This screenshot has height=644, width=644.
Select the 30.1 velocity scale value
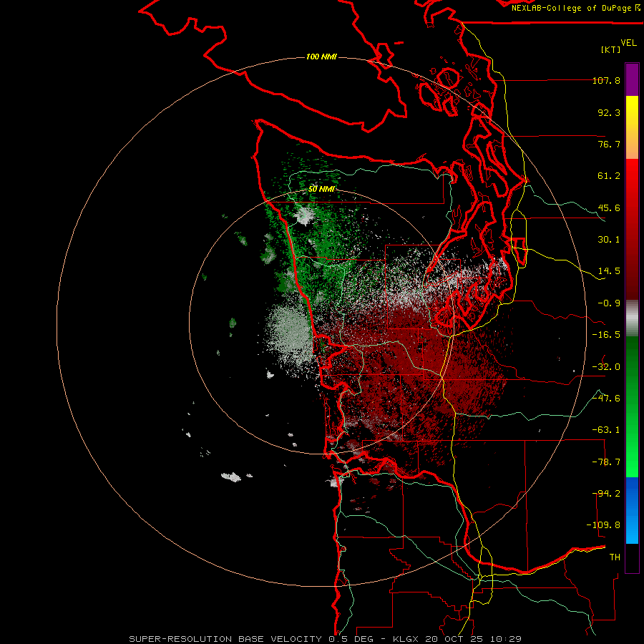point(609,240)
